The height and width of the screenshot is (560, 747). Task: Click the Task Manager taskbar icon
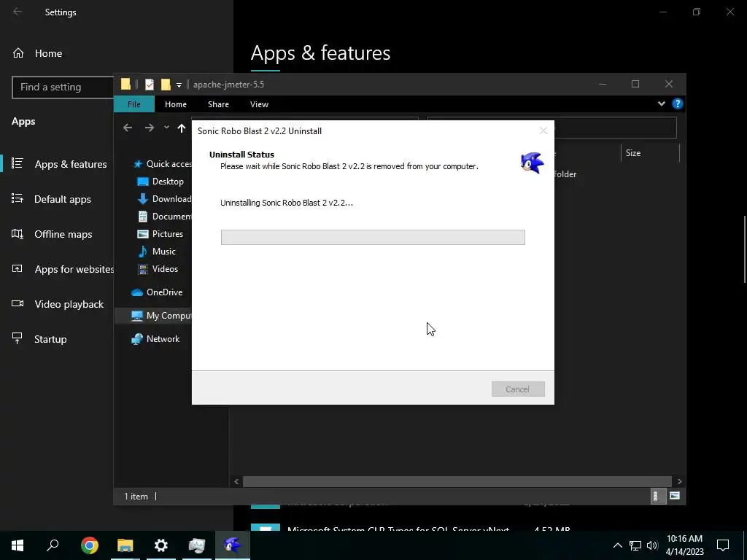pyautogui.click(x=197, y=545)
